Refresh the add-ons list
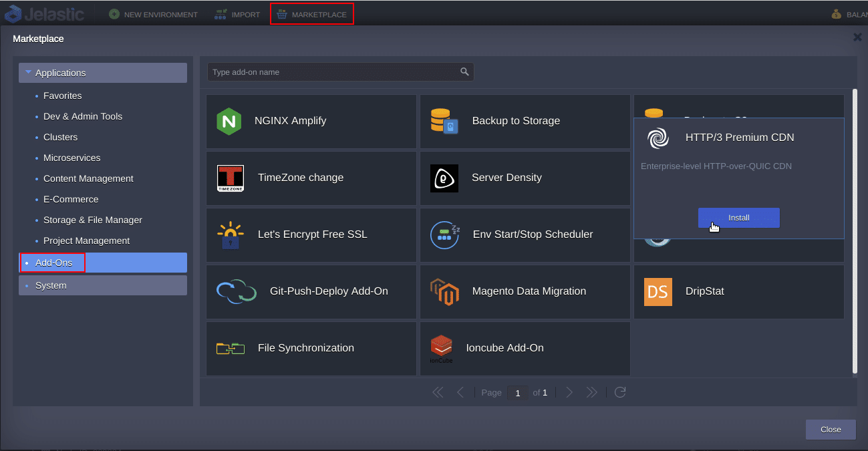This screenshot has height=451, width=868. (620, 392)
